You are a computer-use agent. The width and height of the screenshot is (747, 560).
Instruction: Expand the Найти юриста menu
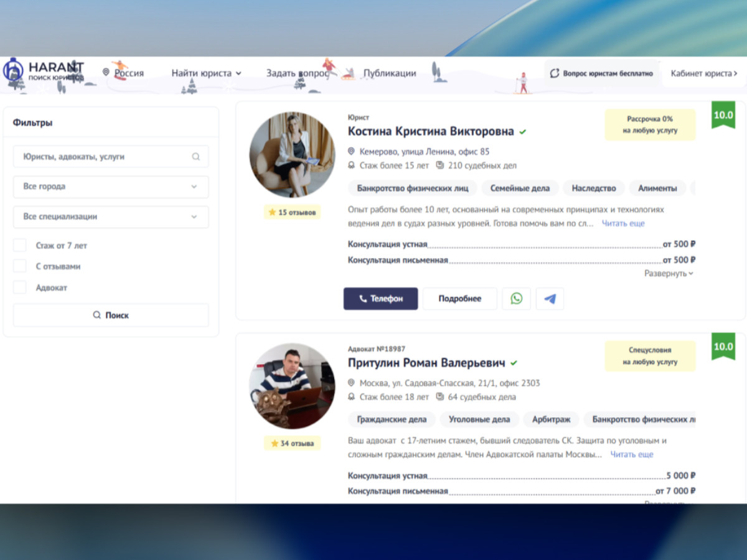click(206, 73)
